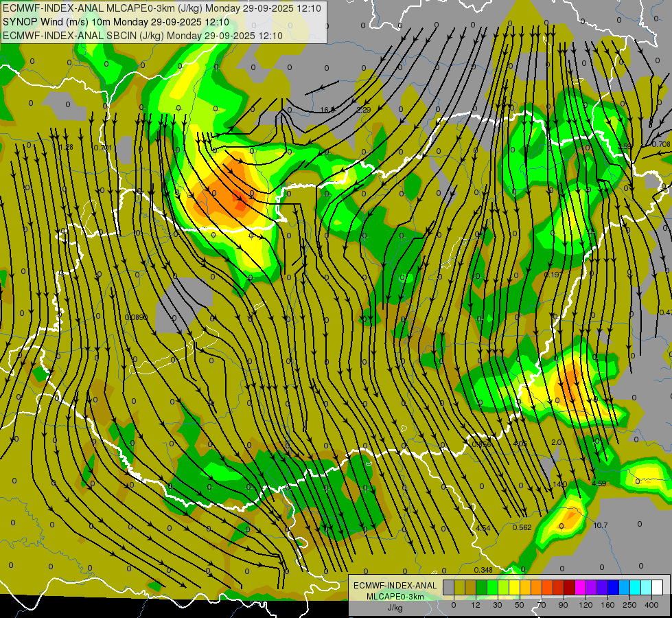
Task: Click legend scale label 70
Action: click(x=542, y=605)
